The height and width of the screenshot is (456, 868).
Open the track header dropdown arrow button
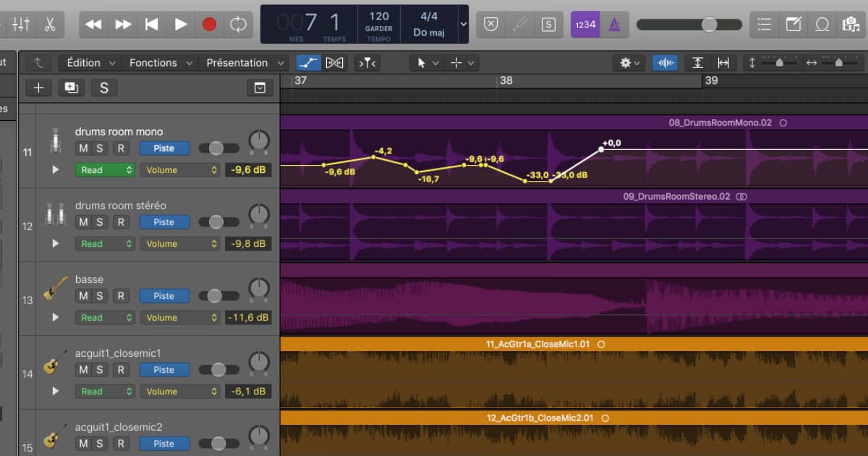click(x=260, y=88)
